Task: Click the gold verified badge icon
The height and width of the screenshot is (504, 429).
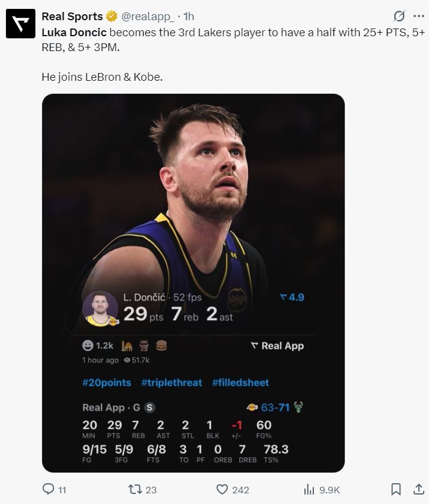Action: (x=112, y=17)
